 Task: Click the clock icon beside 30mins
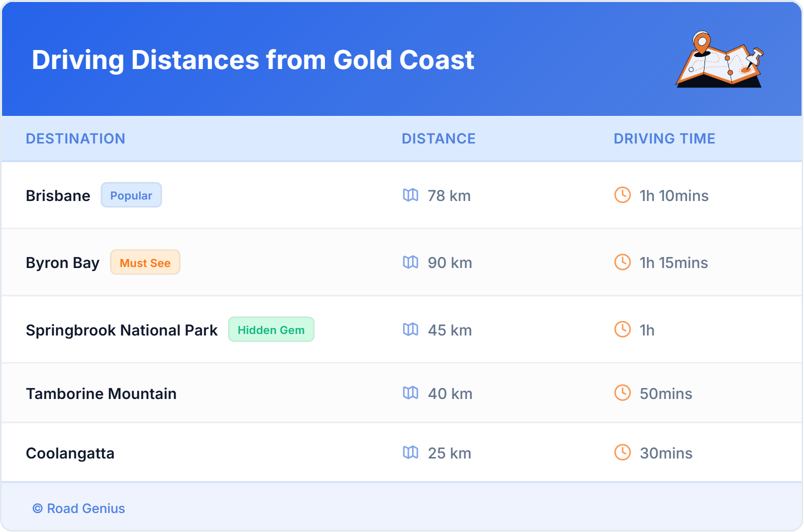[x=622, y=452]
